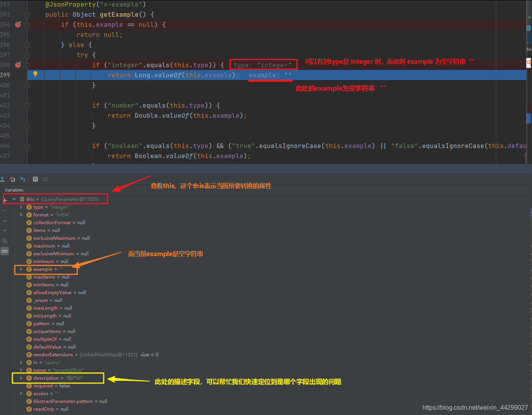Click the field icon beside the type variable
532x415 pixels.
(29, 207)
